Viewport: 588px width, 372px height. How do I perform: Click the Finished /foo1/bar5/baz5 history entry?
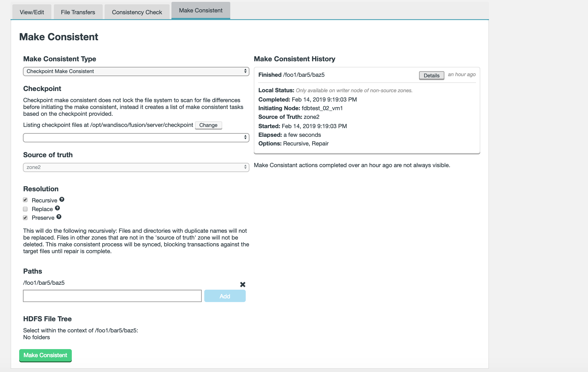(x=292, y=75)
